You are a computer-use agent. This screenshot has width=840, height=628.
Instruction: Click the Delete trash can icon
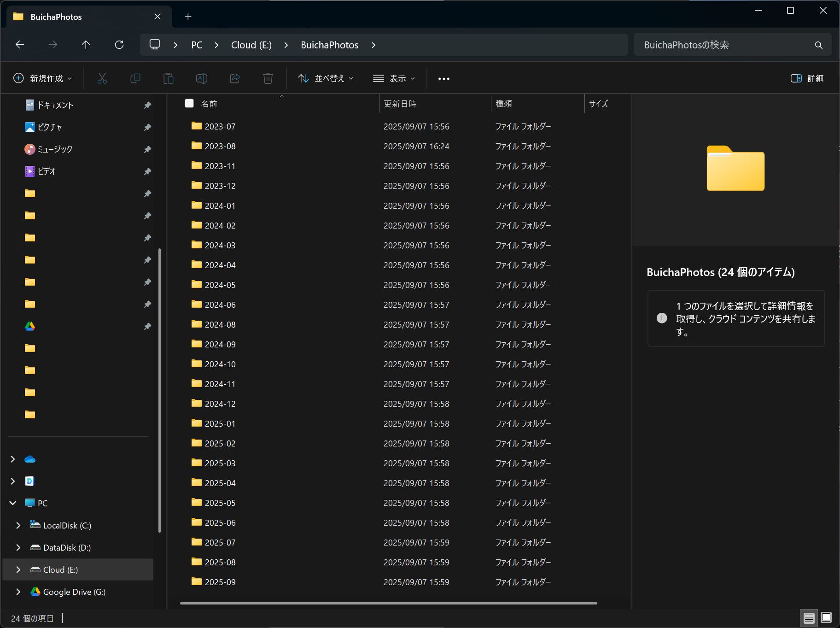coord(268,78)
